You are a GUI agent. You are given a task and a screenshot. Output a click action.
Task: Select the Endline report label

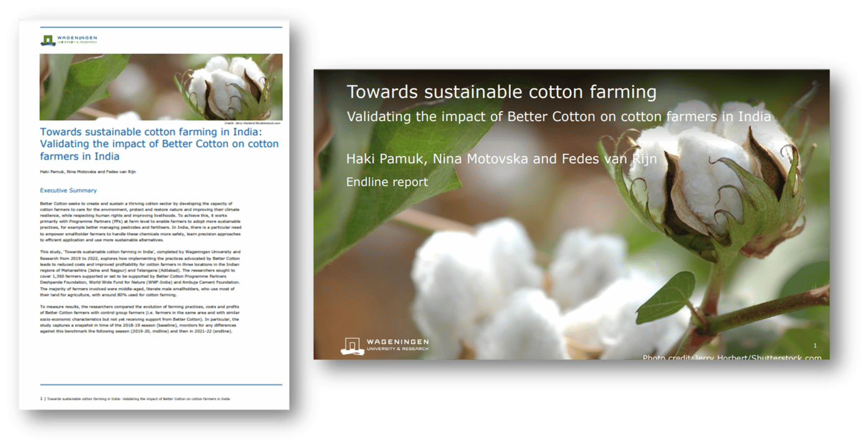(x=387, y=182)
